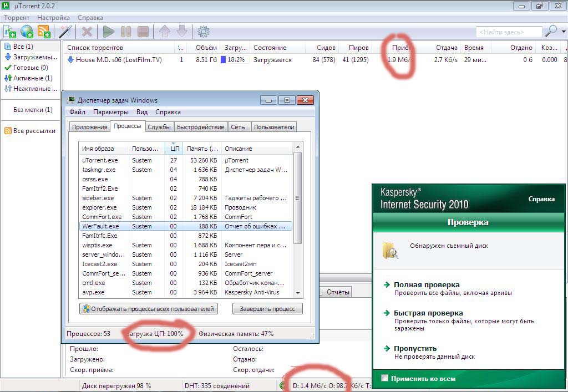
Task: Click the Add Torrent toolbar icon
Action: [9, 31]
